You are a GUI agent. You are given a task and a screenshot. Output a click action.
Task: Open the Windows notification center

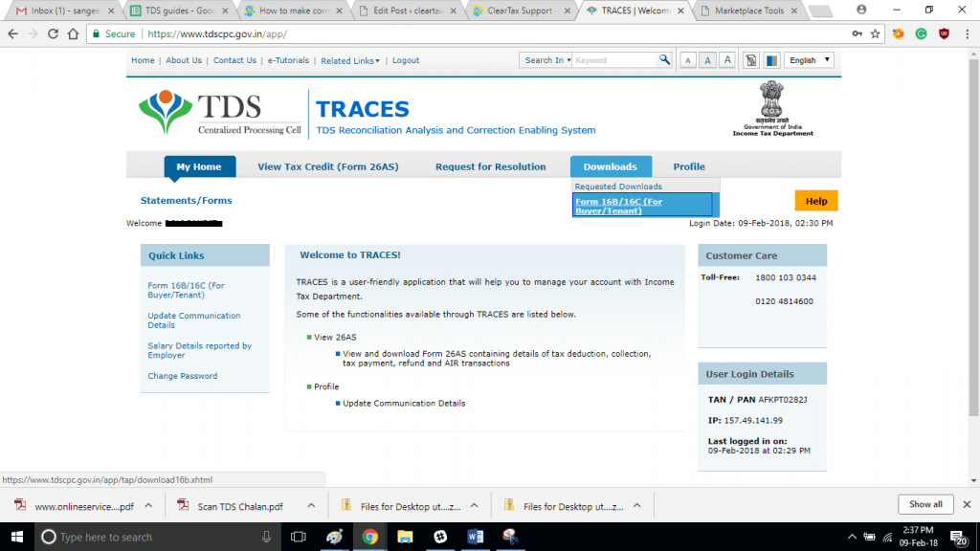point(957,537)
